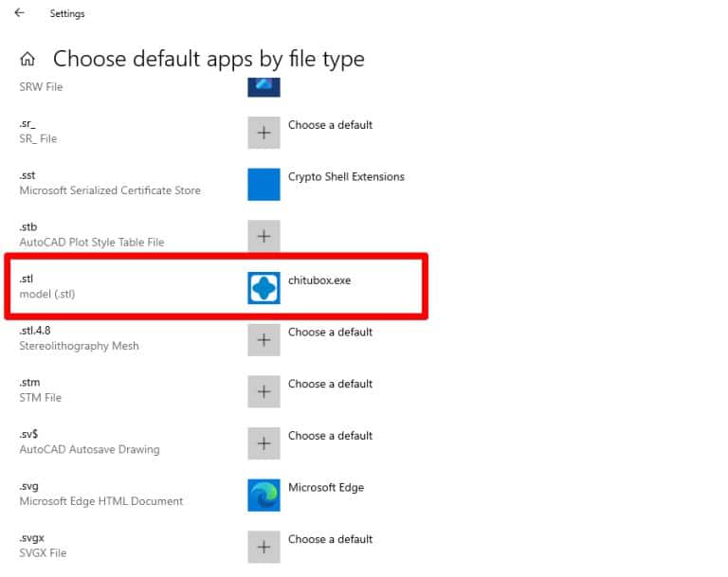728x577 pixels.
Task: Select 'Choose a default' for .stl.4.8 Stereolithography Mesh
Action: [x=330, y=333]
